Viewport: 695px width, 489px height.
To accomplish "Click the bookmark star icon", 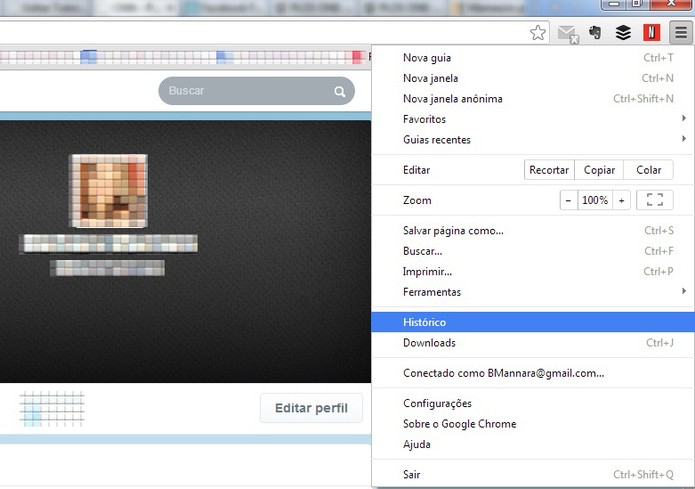I will coord(538,32).
